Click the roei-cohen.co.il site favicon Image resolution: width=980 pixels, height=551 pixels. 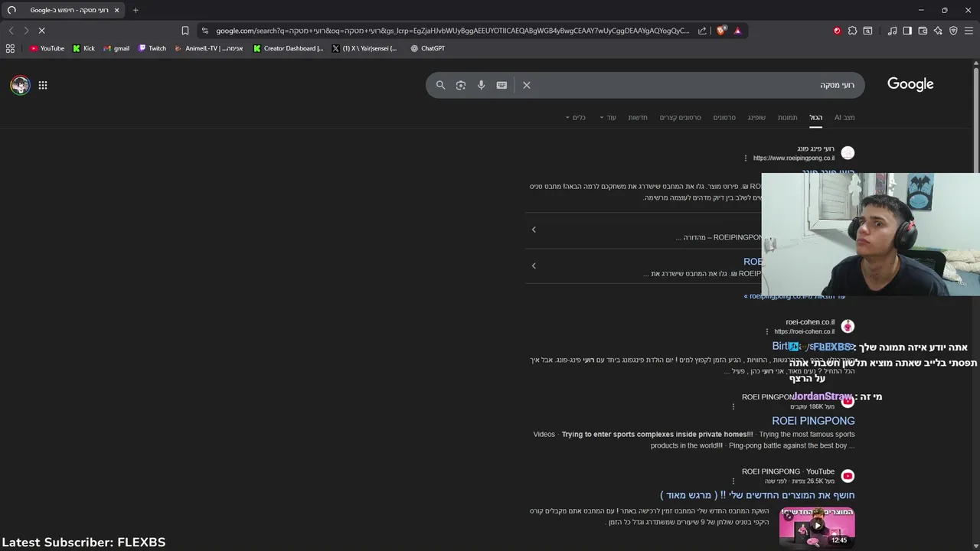[x=848, y=327]
